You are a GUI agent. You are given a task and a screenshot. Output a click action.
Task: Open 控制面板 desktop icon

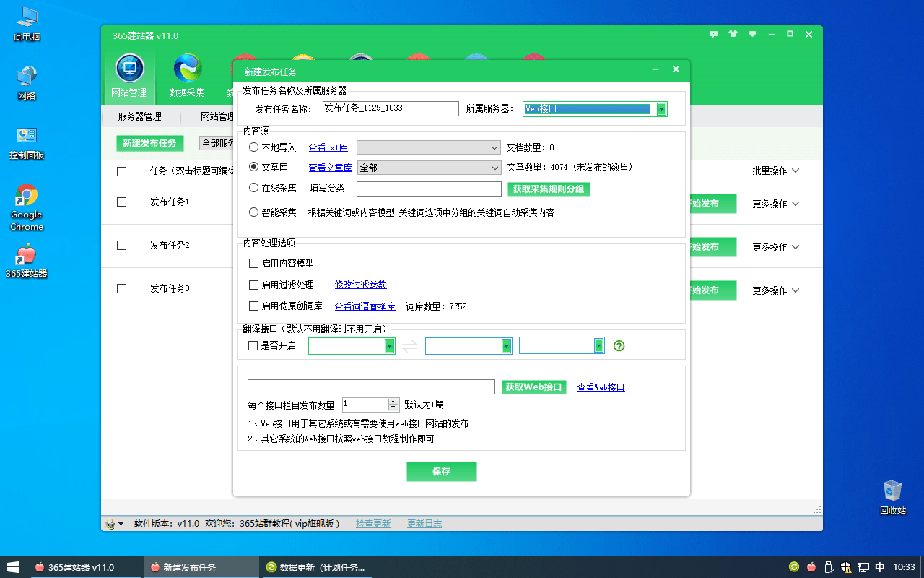[27, 142]
